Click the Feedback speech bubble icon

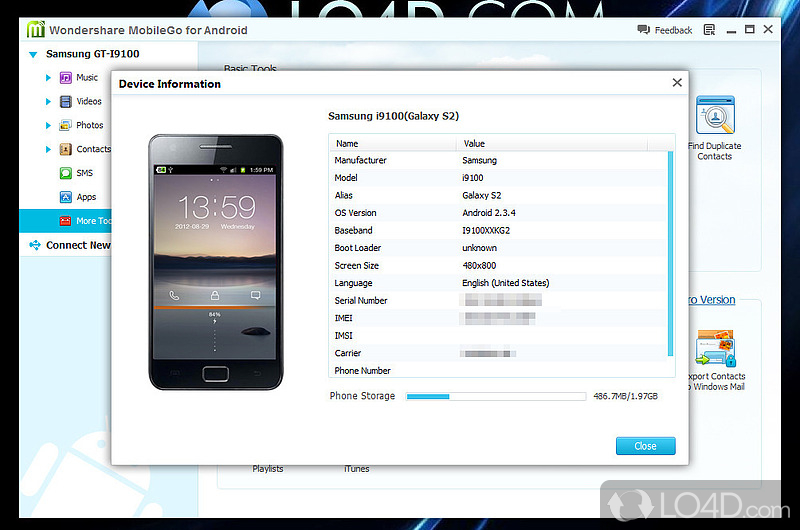click(643, 30)
